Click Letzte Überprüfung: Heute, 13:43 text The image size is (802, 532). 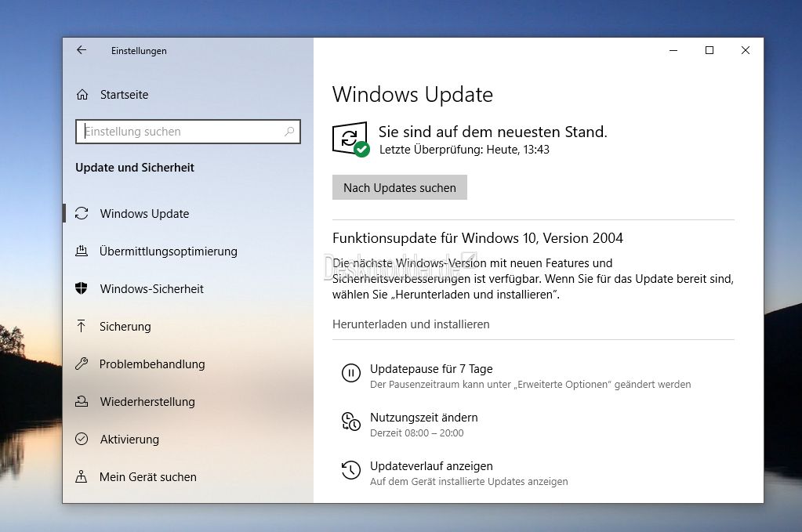pyautogui.click(x=464, y=150)
